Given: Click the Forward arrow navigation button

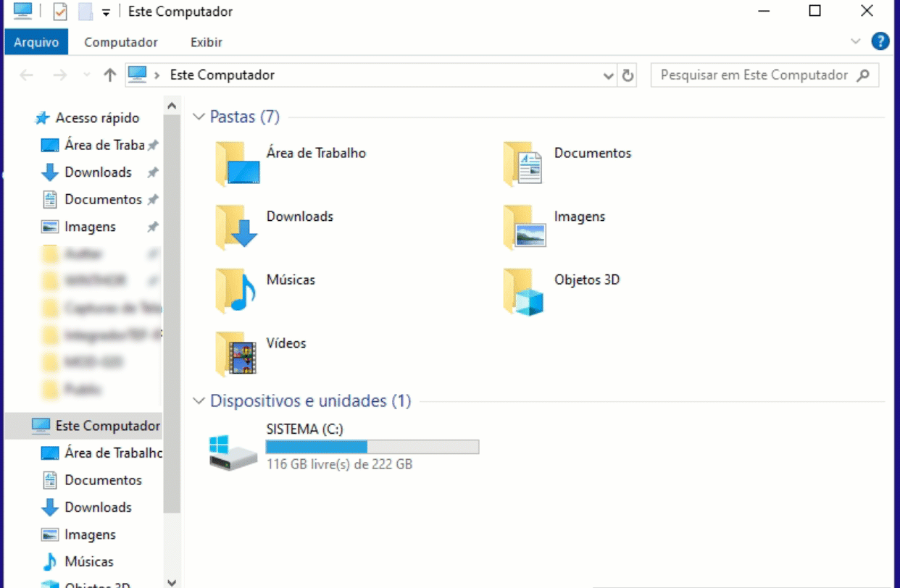Looking at the screenshot, I should (61, 75).
